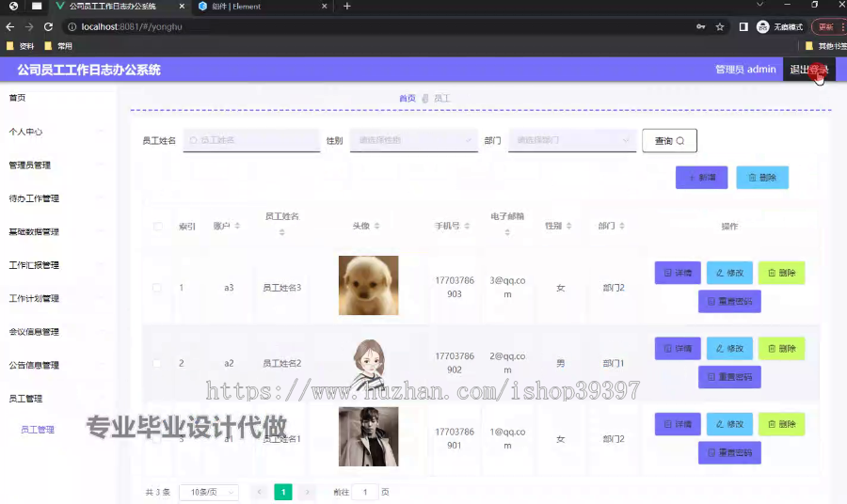
Task: Click the browser address bar URL
Action: (132, 26)
